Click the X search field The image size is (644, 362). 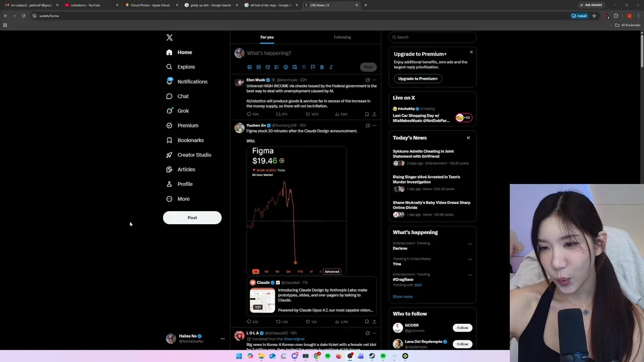point(432,37)
